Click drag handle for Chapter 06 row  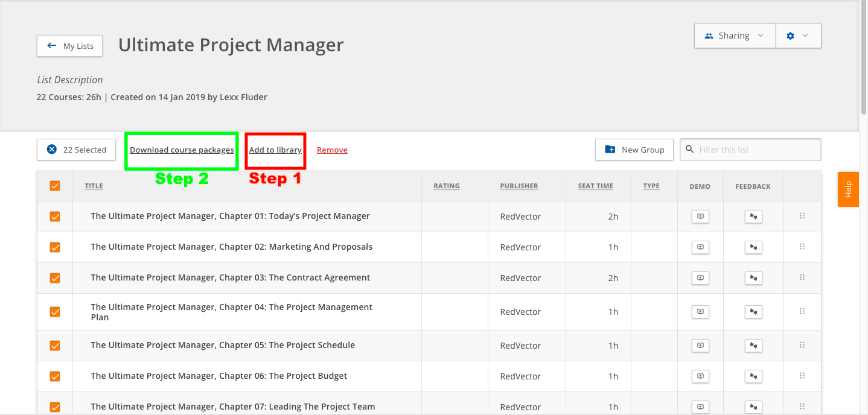[x=802, y=375]
